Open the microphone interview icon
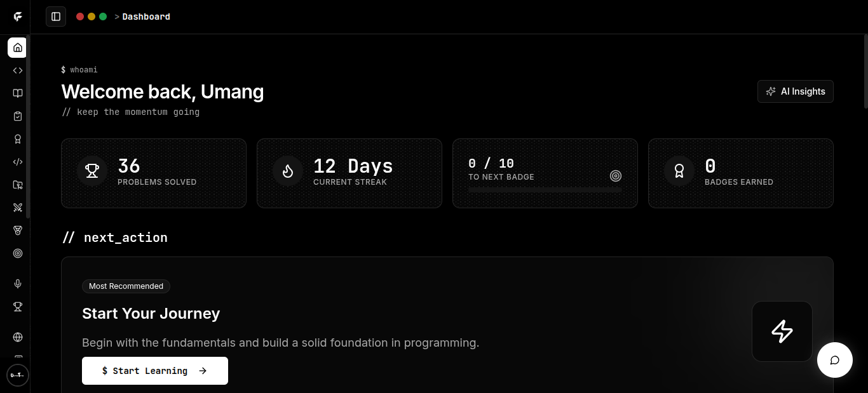Screen dimensions: 868x393 [x=17, y=283]
